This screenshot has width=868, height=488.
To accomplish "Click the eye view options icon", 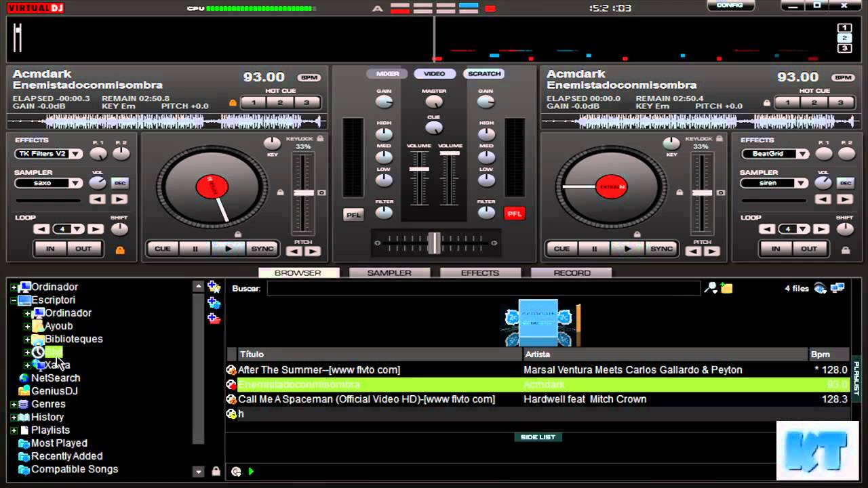I will point(821,288).
